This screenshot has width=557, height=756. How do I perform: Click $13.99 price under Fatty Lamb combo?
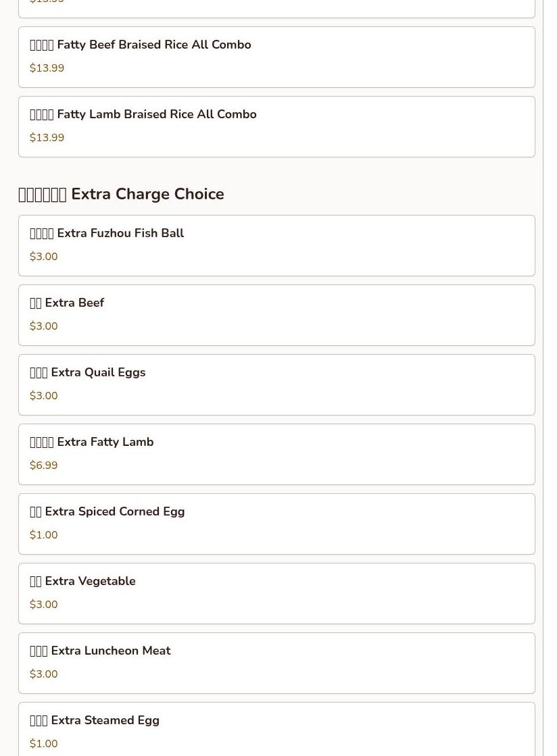pyautogui.click(x=47, y=138)
